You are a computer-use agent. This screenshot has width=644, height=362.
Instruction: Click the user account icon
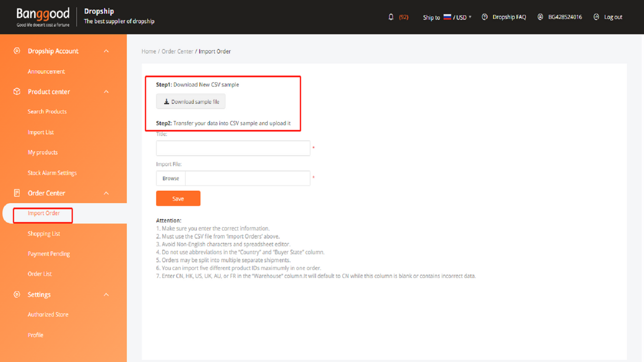coord(540,17)
